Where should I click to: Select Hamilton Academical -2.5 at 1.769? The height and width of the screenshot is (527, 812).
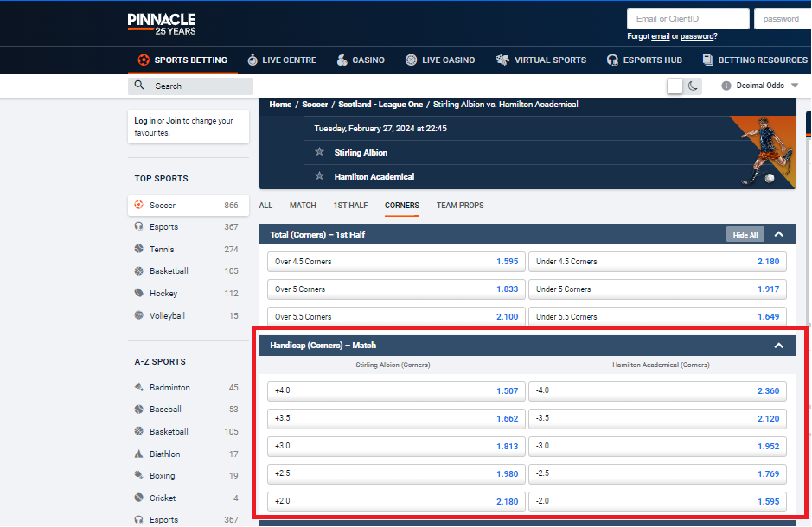[x=657, y=473]
